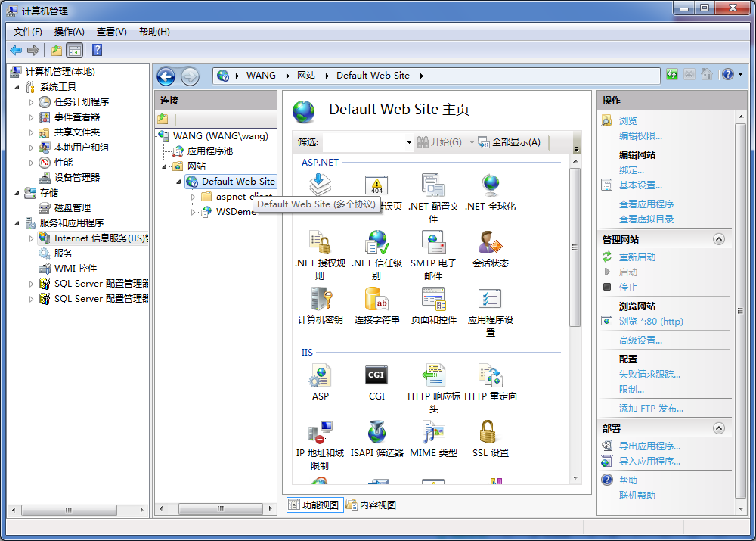Screen dimensions: 756x541
Task: Click the 绑定... action link
Action: (631, 170)
